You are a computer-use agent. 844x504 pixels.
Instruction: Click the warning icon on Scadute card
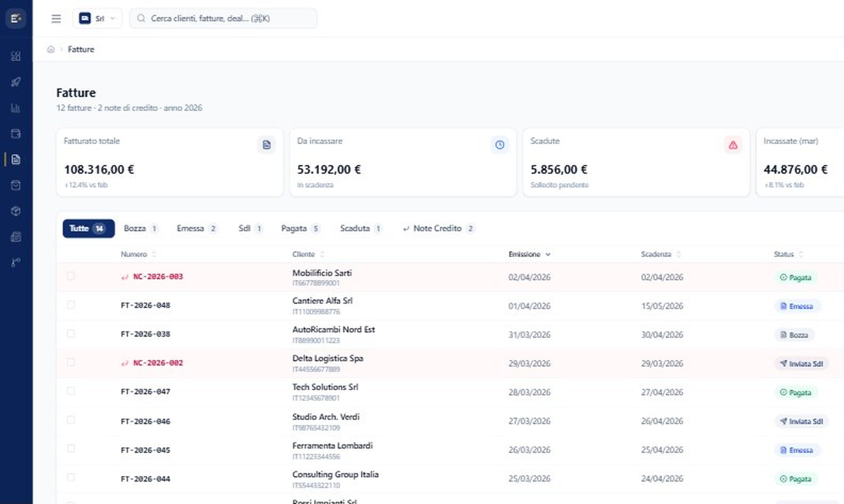pos(733,145)
